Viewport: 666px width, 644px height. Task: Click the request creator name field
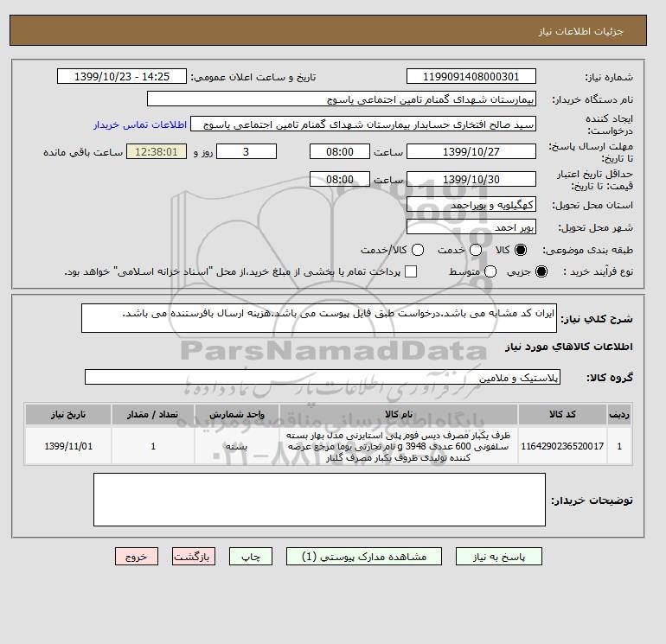click(x=363, y=124)
